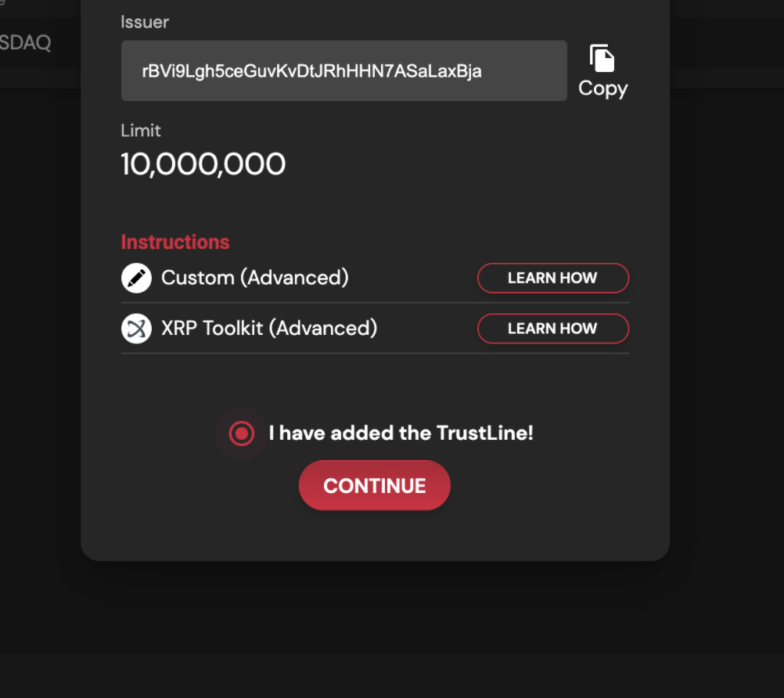
Task: Click the pencil icon for Custom (Advanced)
Action: pyautogui.click(x=136, y=278)
